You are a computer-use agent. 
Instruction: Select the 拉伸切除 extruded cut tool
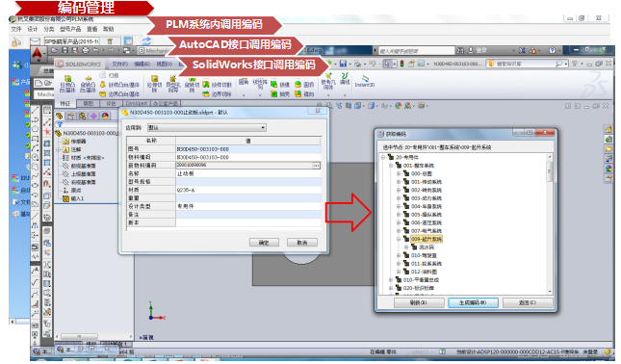(154, 84)
